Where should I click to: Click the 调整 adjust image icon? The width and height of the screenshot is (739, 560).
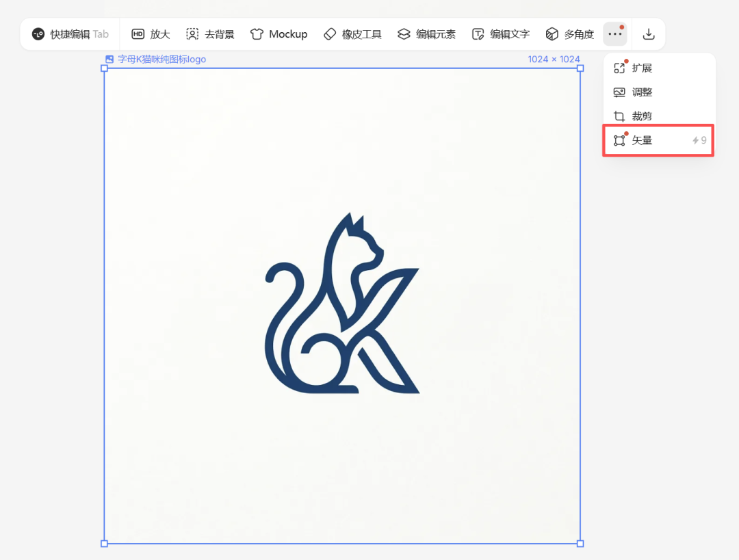(x=621, y=92)
